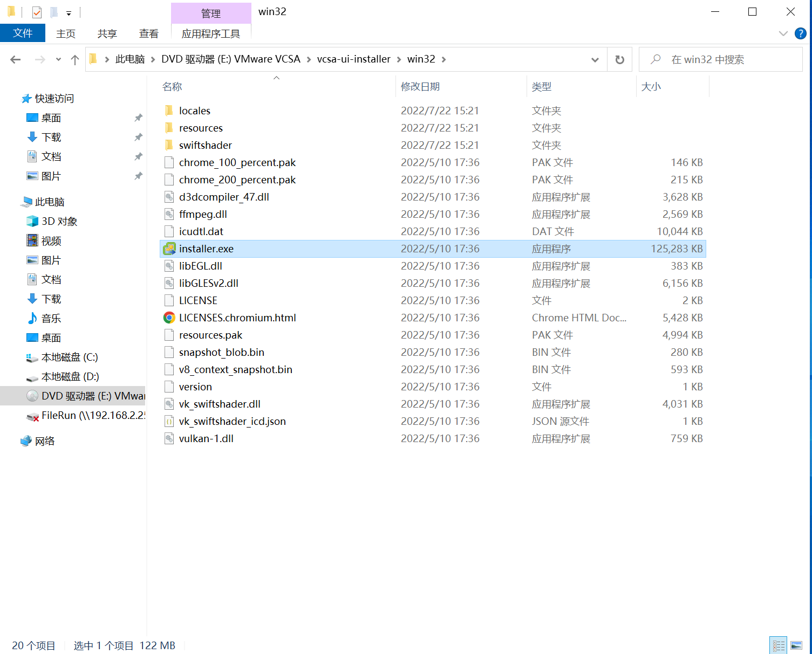Go to 此电脑 in breadcrumb path
The height and width of the screenshot is (654, 812).
(130, 59)
